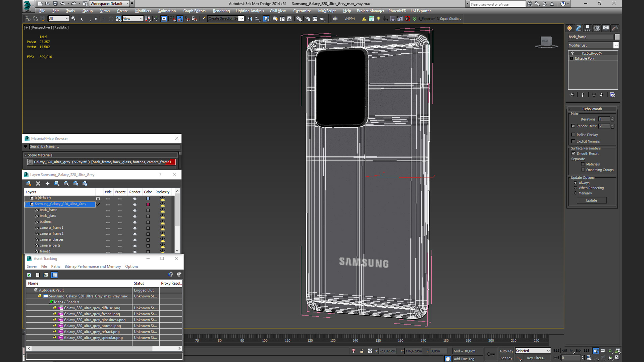The width and height of the screenshot is (644, 362).
Task: Click the Auto Key button
Action: click(x=506, y=351)
